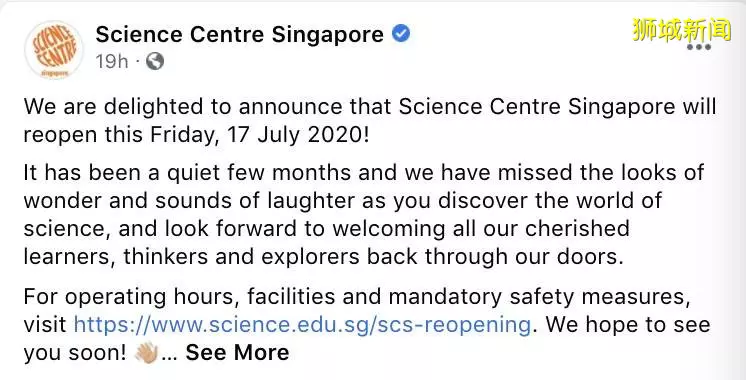
Task: Click the globe public audience icon
Action: [155, 61]
